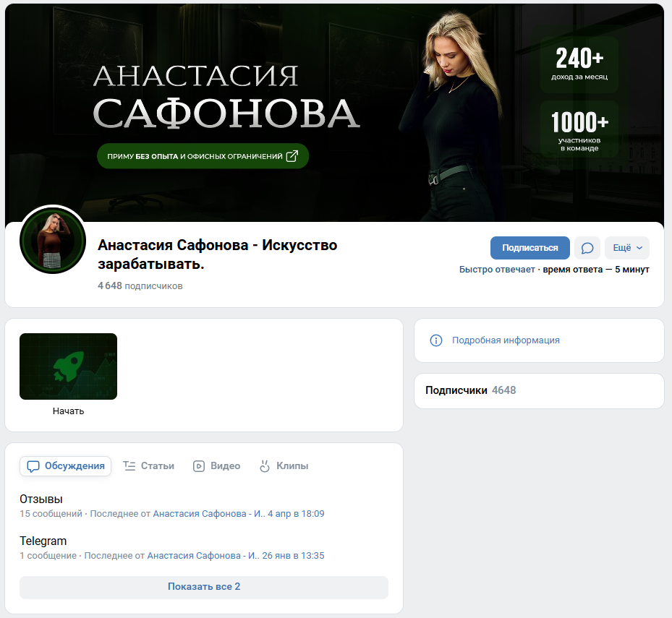Click the play icon on the Видео tab

pos(197,466)
